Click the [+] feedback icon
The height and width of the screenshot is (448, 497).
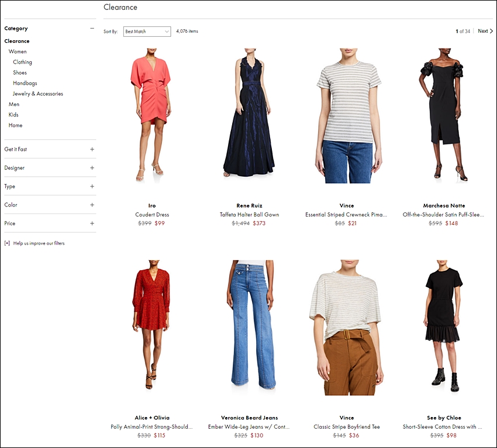(x=7, y=243)
